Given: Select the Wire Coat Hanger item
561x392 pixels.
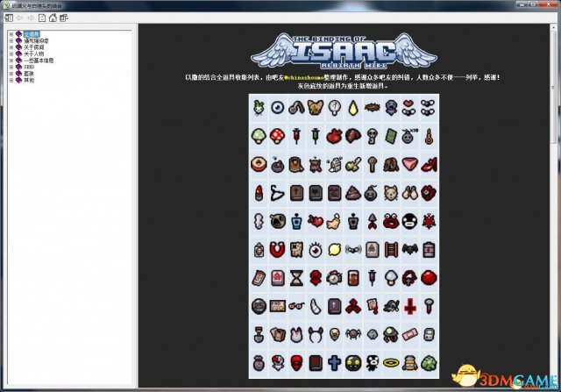Looking at the screenshot, I should point(277,193).
